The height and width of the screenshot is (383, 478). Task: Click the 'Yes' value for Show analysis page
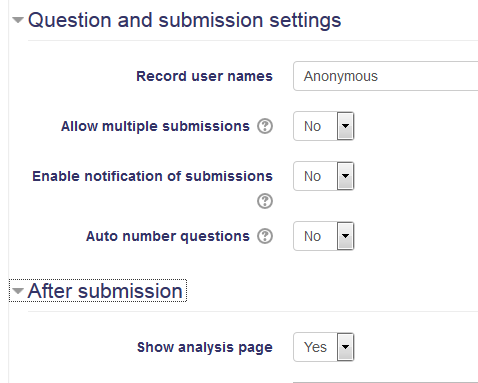[315, 347]
